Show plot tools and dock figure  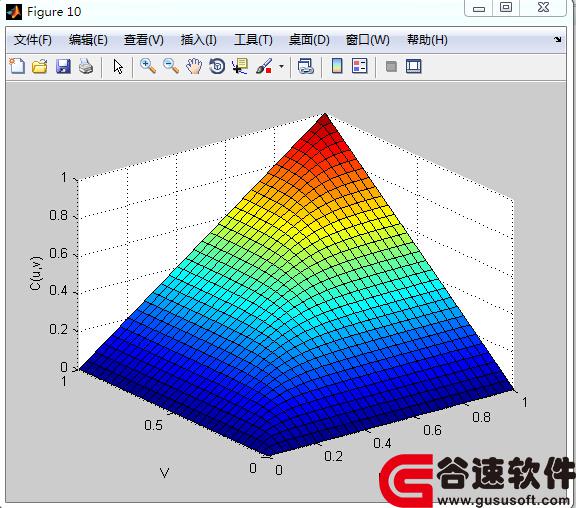click(x=414, y=66)
